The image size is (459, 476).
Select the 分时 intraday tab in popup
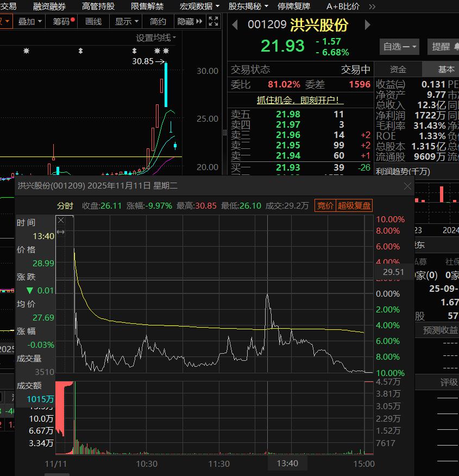[x=65, y=206]
